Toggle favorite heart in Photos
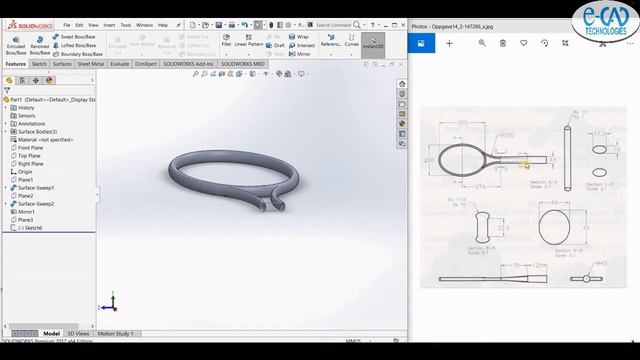 [x=524, y=43]
